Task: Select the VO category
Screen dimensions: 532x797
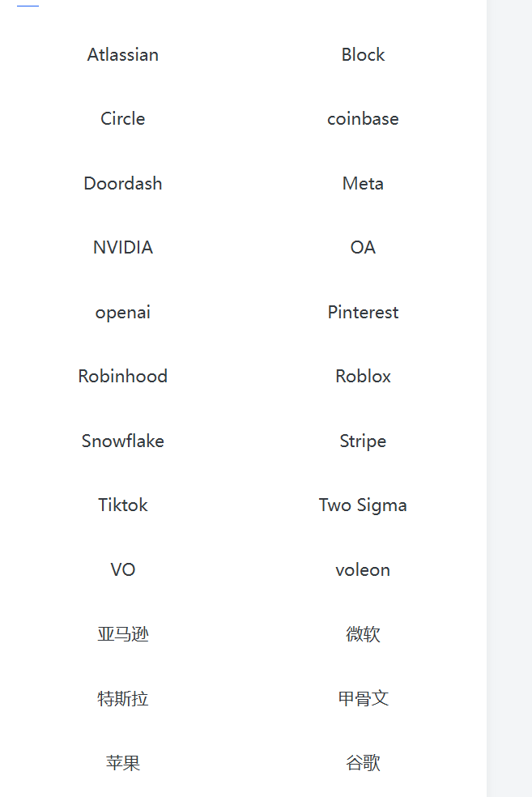Action: coord(123,570)
